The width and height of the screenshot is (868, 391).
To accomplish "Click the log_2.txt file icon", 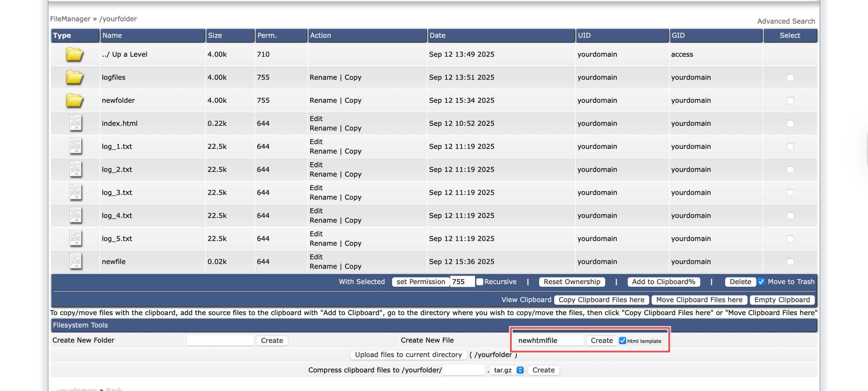I will tap(76, 170).
